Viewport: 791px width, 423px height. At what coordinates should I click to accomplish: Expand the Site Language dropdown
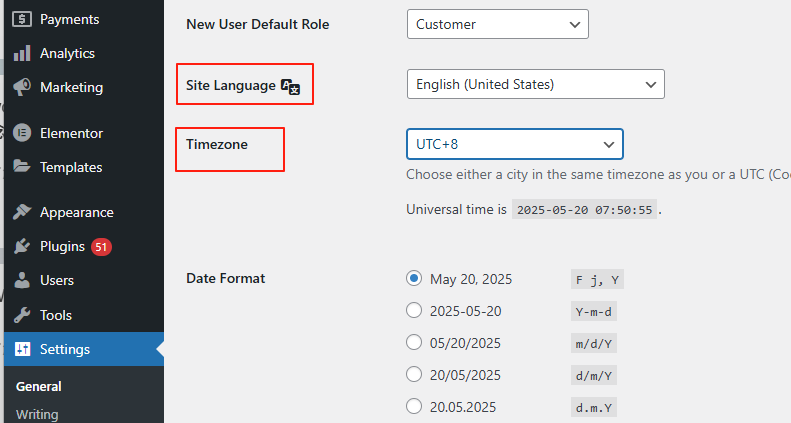coord(535,84)
